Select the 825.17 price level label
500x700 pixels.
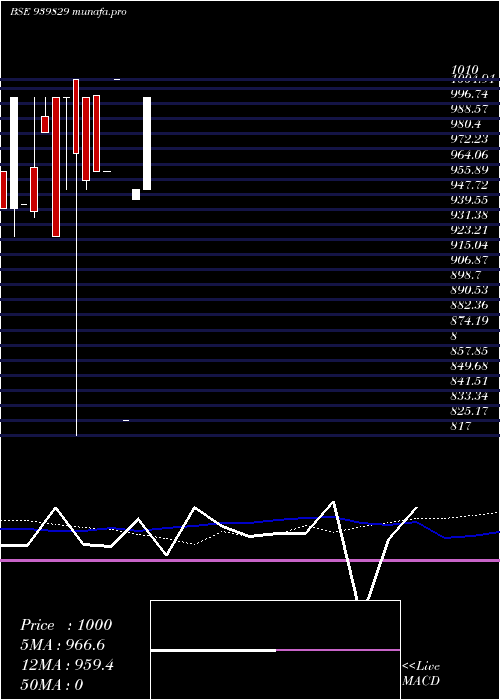(x=469, y=411)
